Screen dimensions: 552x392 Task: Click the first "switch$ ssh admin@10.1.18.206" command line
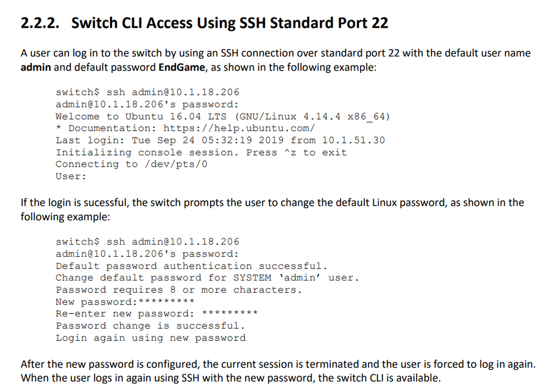click(148, 92)
